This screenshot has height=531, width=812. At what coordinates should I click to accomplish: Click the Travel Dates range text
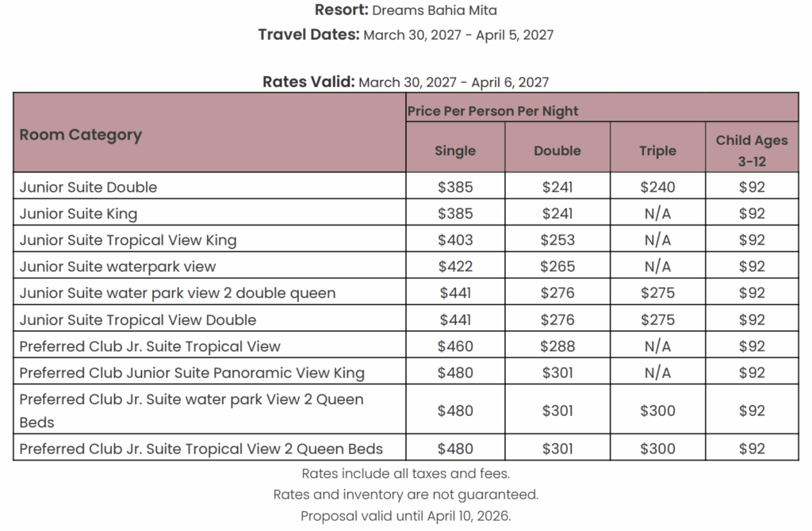pyautogui.click(x=458, y=35)
